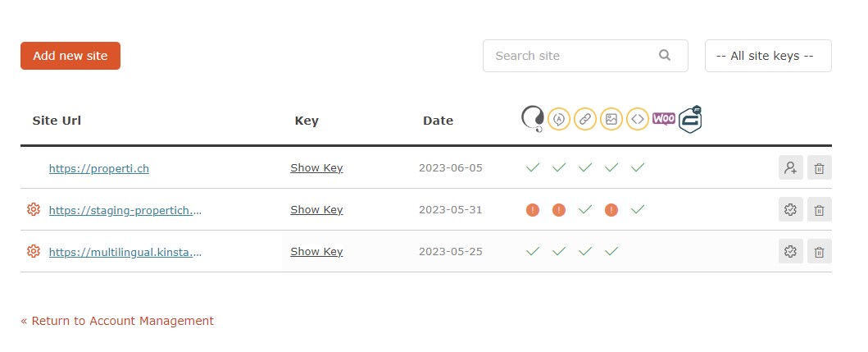Click the code brackets column icon
868x352 pixels.
(638, 119)
